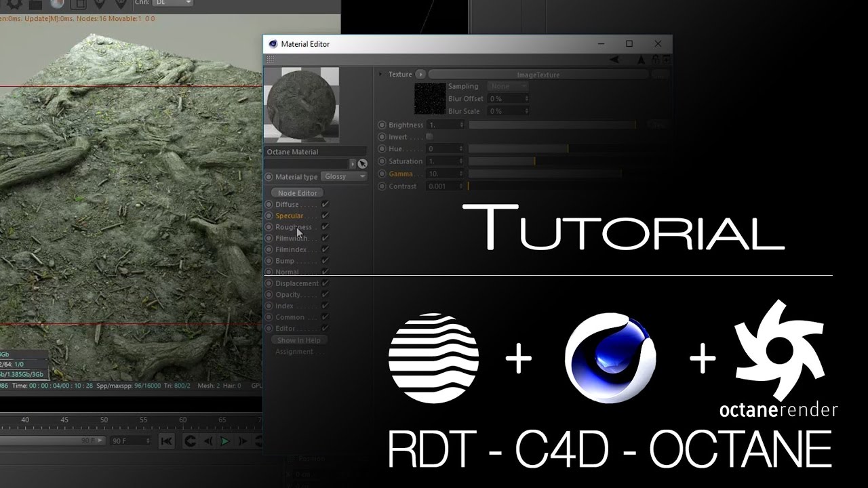The image size is (868, 488).
Task: Click the Assignment entry
Action: coord(294,352)
